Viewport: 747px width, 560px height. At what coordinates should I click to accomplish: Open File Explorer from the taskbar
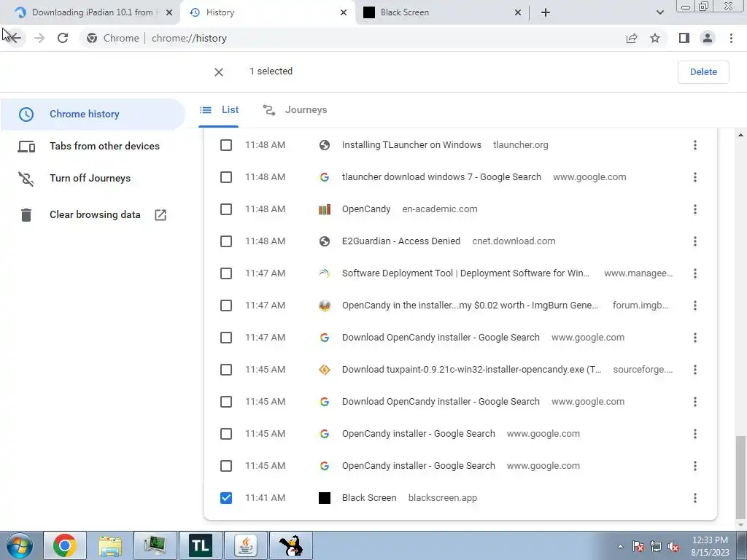111,545
